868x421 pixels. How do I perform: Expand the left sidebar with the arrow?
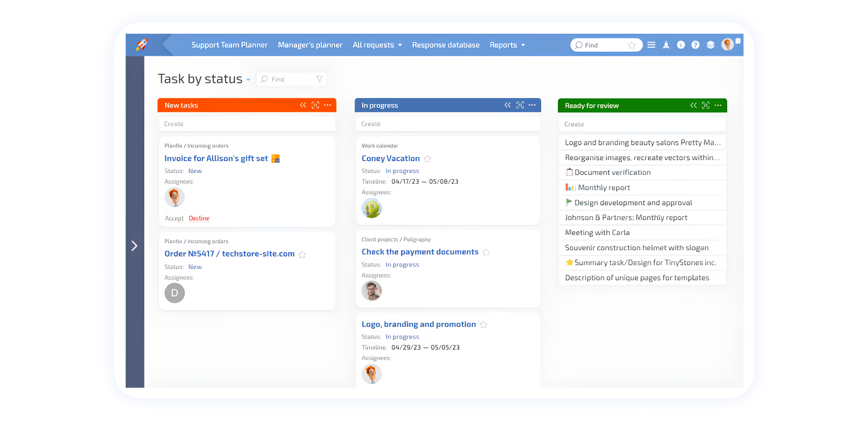click(134, 246)
